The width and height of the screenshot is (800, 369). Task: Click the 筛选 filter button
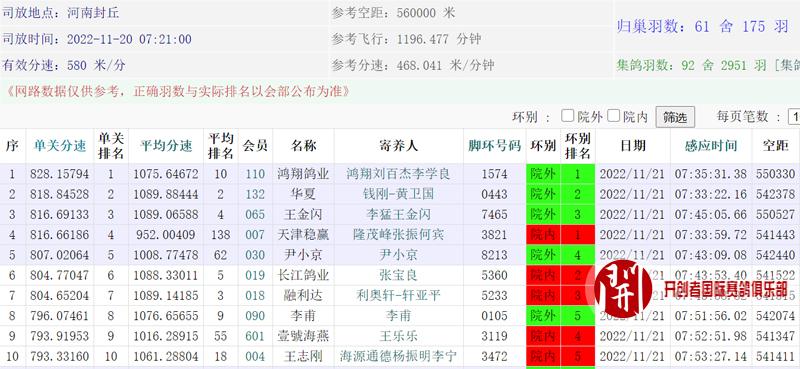coord(675,117)
